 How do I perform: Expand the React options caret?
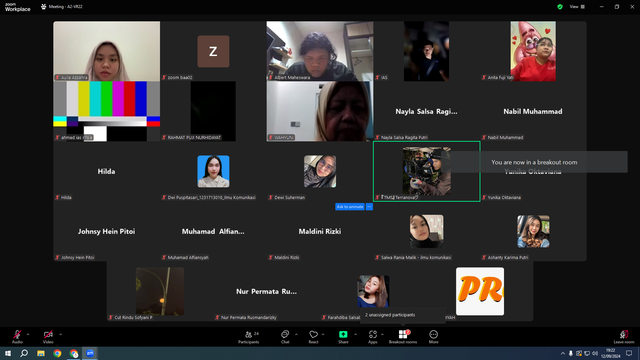323,334
